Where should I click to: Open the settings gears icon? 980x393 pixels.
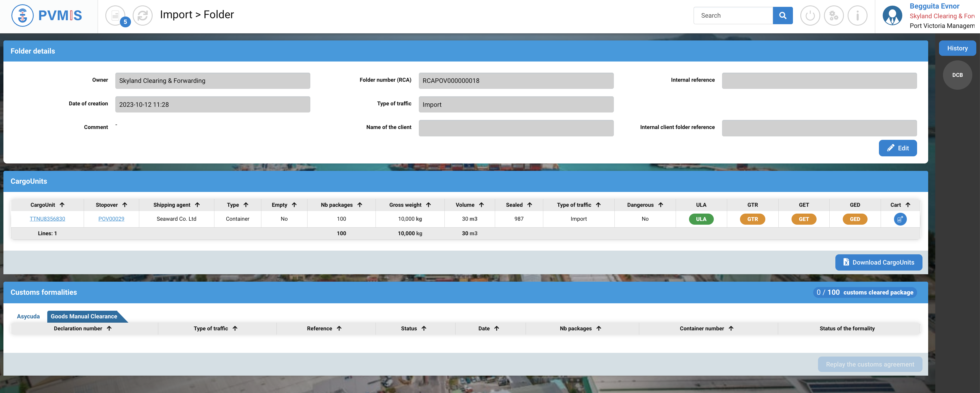[x=834, y=16]
